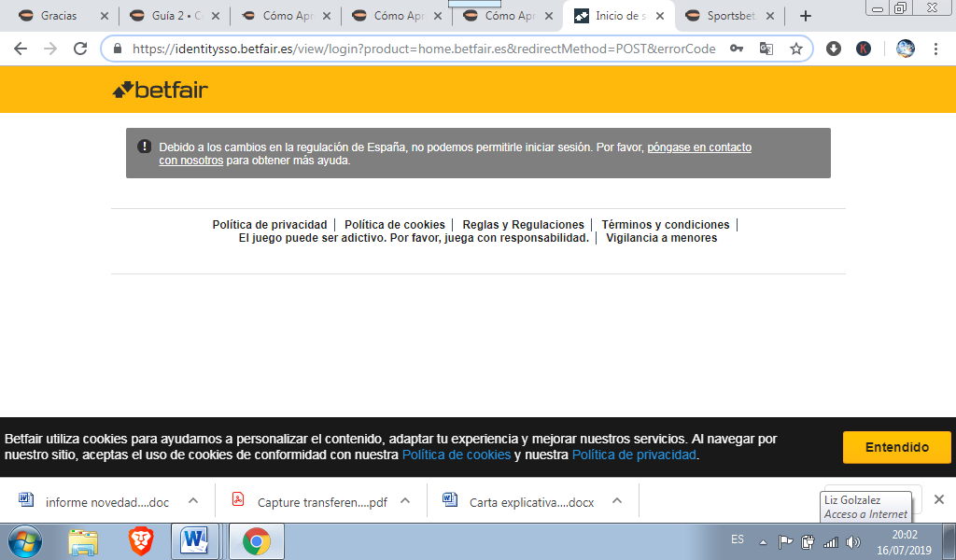
Task: Open Política de privacidad footer link
Action: tap(270, 225)
